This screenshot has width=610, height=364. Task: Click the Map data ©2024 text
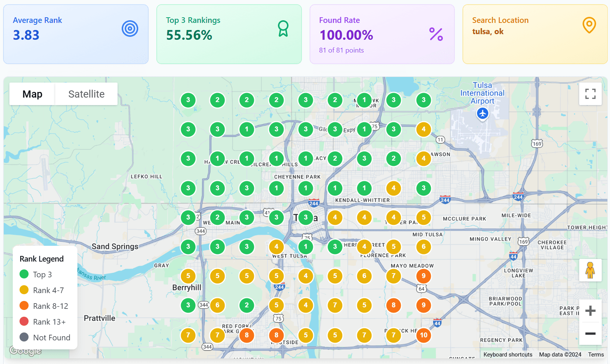click(560, 355)
